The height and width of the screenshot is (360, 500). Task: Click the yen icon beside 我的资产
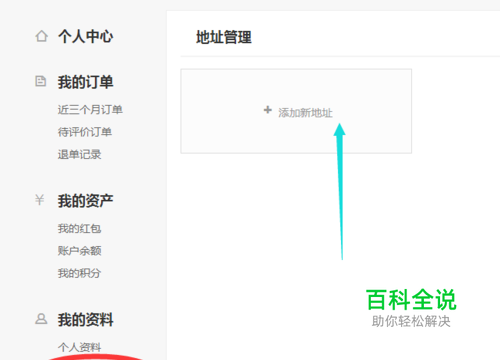[x=40, y=200]
